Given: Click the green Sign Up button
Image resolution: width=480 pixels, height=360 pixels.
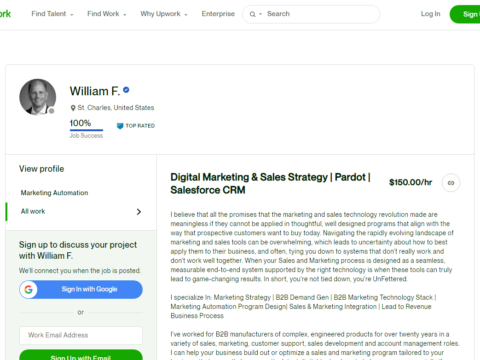Looking at the screenshot, I should [465, 14].
